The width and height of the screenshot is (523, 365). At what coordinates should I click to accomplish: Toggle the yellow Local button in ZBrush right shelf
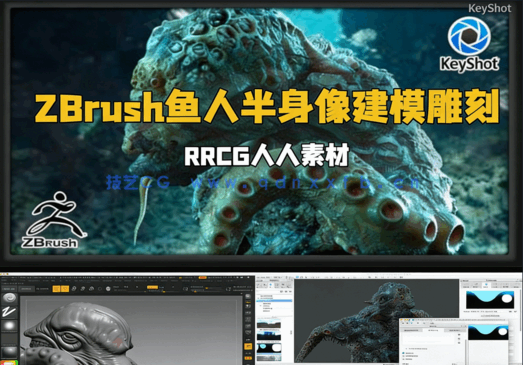pos(248,346)
